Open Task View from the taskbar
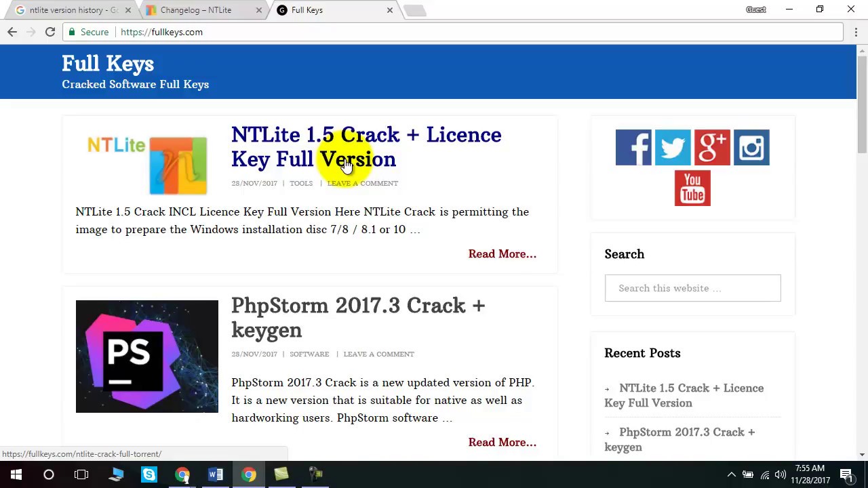The image size is (868, 488). [x=81, y=474]
